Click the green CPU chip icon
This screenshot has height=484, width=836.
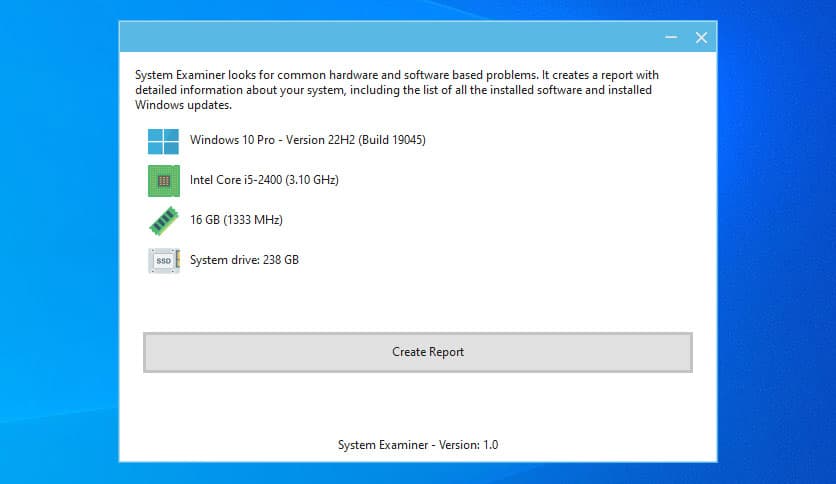(164, 181)
